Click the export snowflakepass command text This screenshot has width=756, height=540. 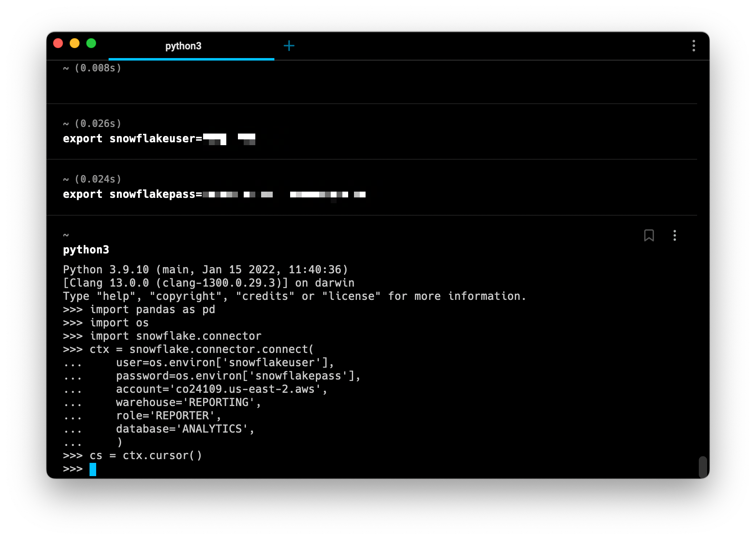(214, 194)
